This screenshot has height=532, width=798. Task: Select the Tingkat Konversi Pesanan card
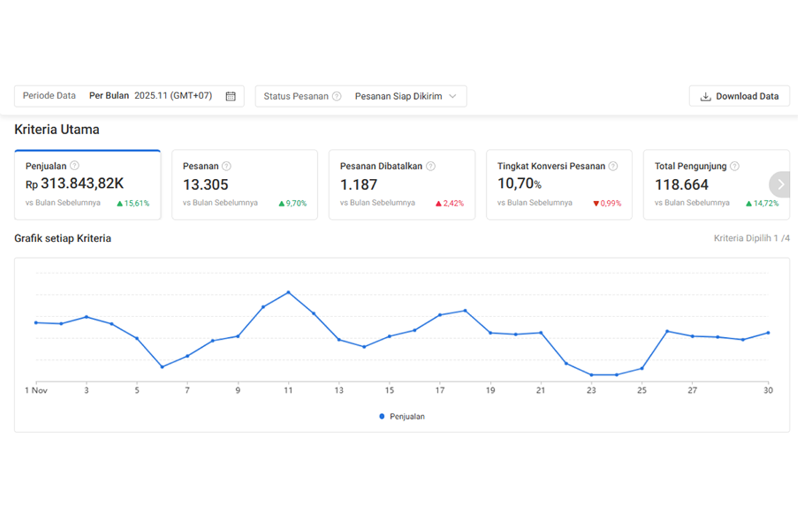point(559,185)
